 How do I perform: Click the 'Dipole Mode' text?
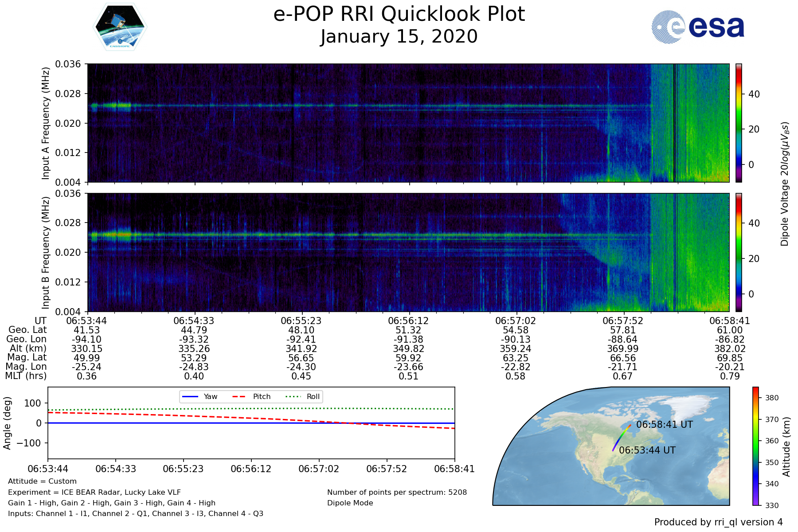tap(350, 503)
